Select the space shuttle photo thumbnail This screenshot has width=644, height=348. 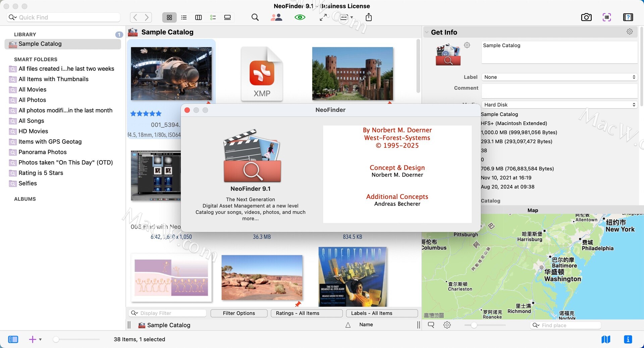(x=171, y=73)
